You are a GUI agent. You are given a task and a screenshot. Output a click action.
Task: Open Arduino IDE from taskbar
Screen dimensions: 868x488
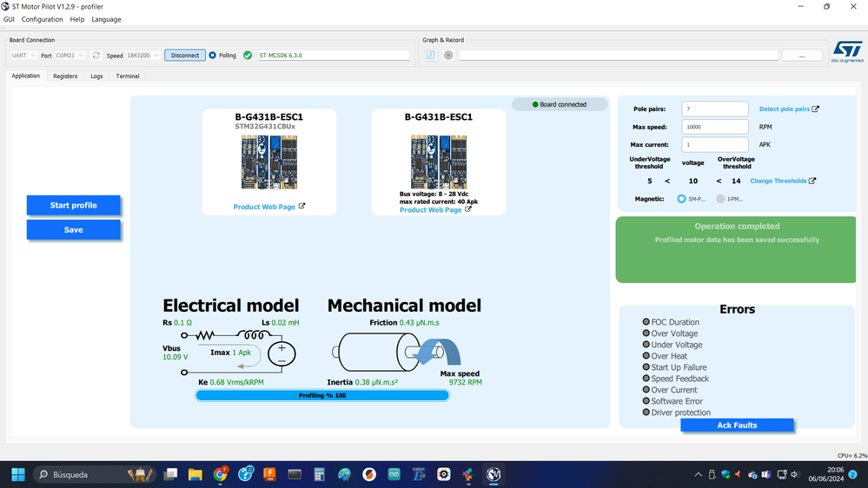click(x=394, y=474)
